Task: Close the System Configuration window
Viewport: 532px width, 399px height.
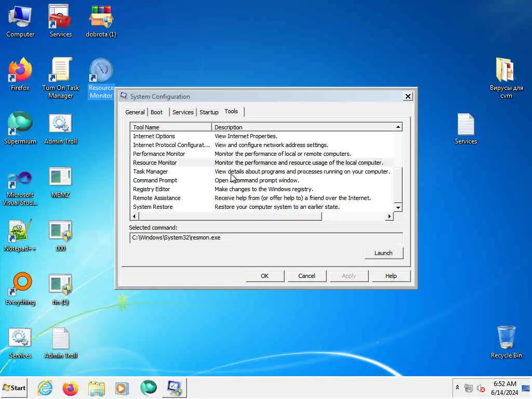Action: point(408,96)
